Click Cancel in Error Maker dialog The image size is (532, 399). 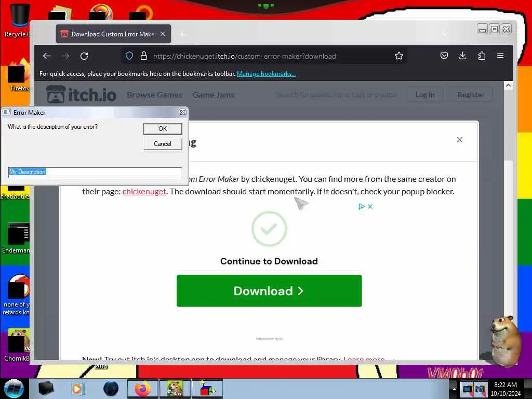(x=163, y=144)
